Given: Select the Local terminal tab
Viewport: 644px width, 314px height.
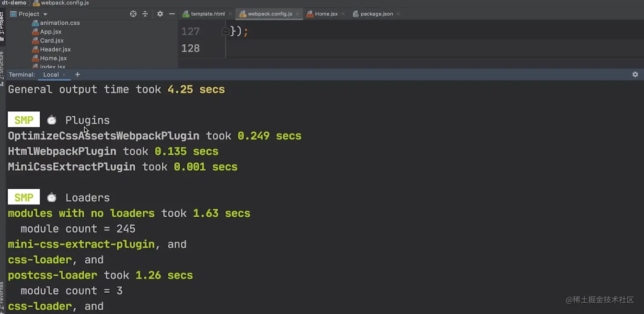Looking at the screenshot, I should point(51,75).
